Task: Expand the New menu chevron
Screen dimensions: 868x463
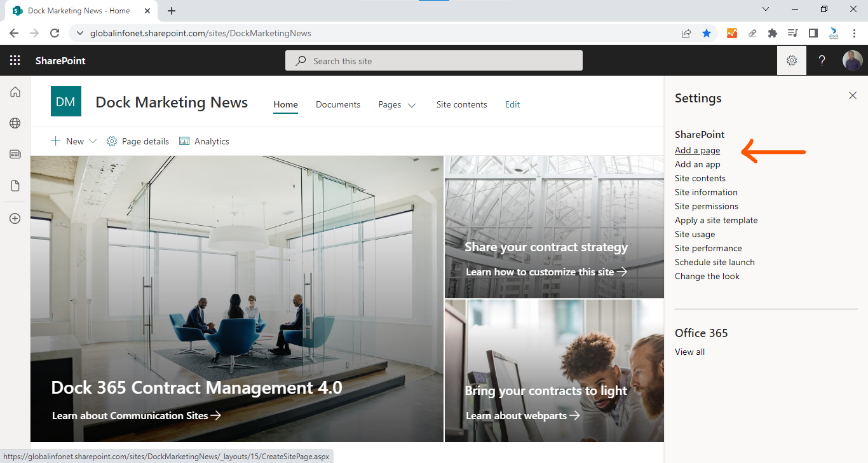Action: point(93,141)
